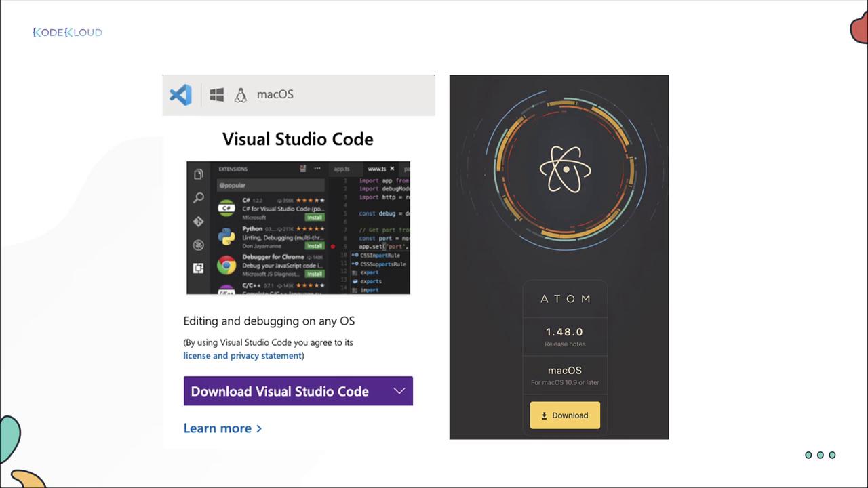The width and height of the screenshot is (868, 488).
Task: Select the Linux penguin icon
Action: 240,95
